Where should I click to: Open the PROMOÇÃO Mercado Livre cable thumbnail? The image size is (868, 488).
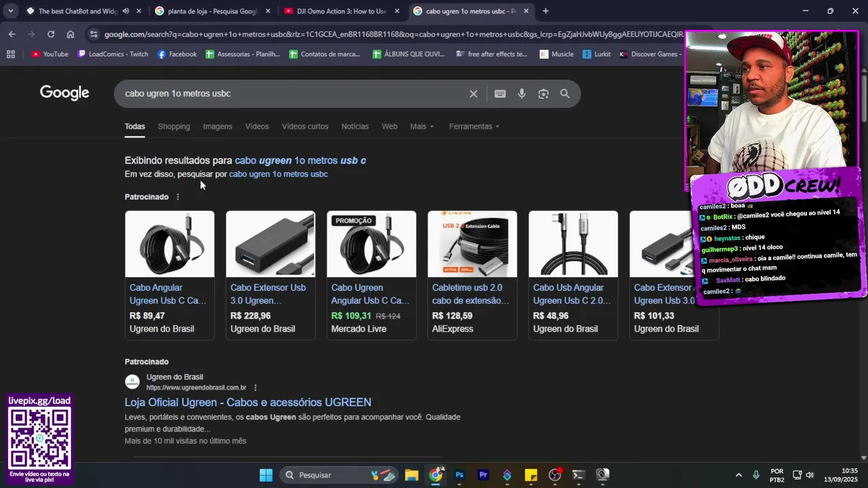[372, 244]
